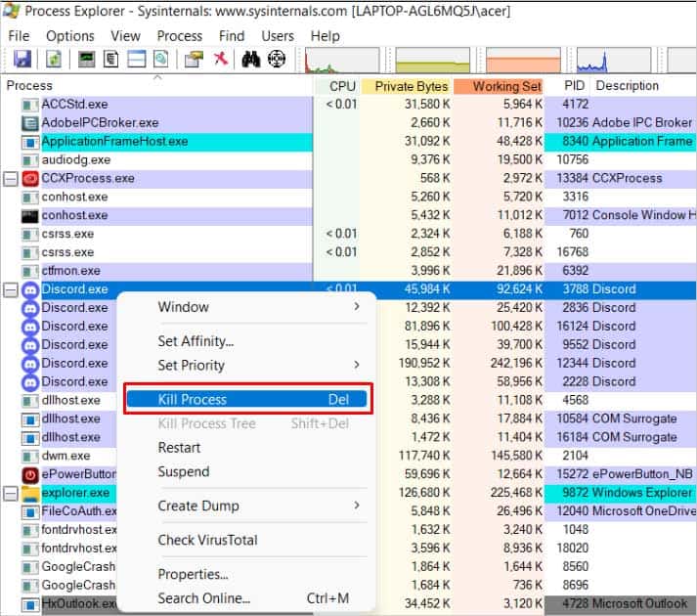Viewport: 697px width, 616px height.
Task: Select the ACCStd.exe process row
Action: (x=348, y=104)
